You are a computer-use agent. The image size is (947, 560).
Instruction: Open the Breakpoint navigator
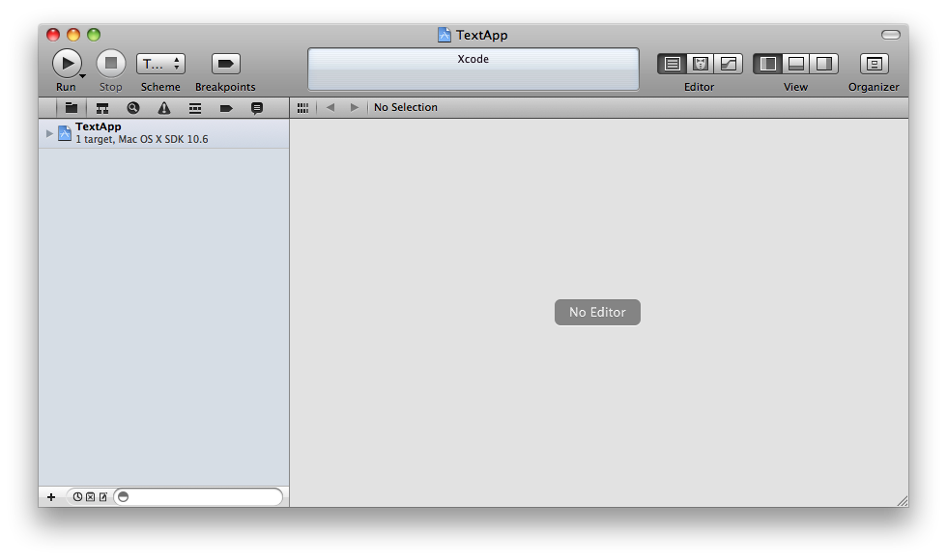point(226,108)
